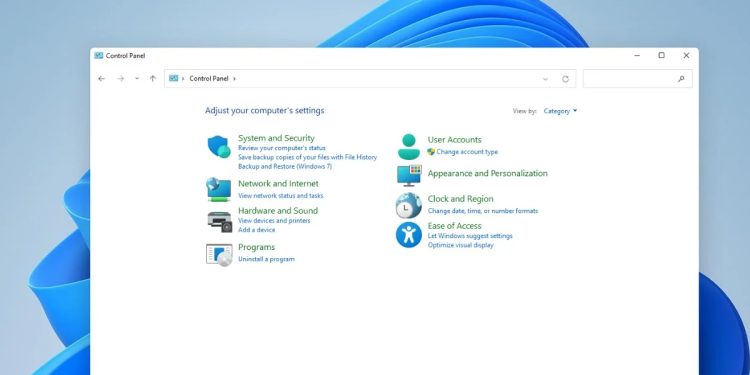
Task: Open Hardware and Sound printer icon
Action: 220,222
